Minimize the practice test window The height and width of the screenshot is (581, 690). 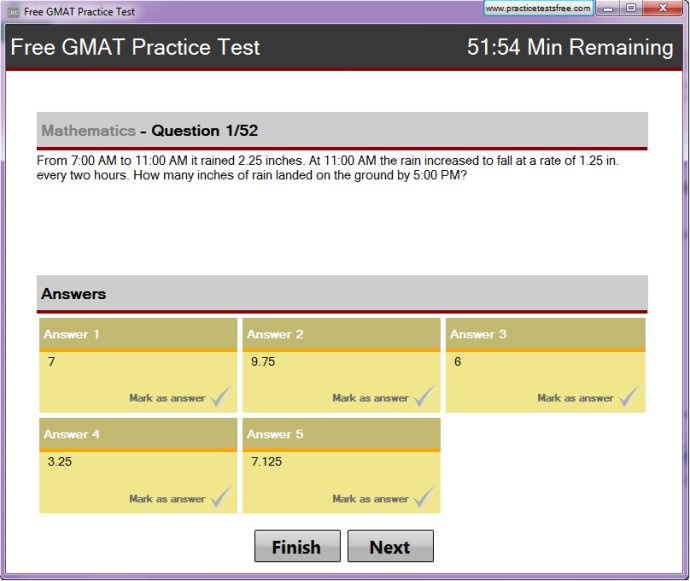pyautogui.click(x=608, y=8)
